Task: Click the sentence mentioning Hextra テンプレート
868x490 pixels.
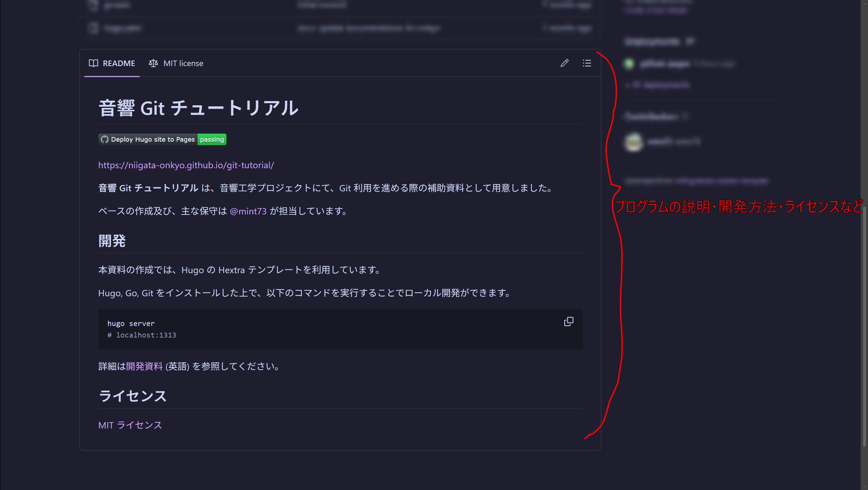Action: click(239, 270)
